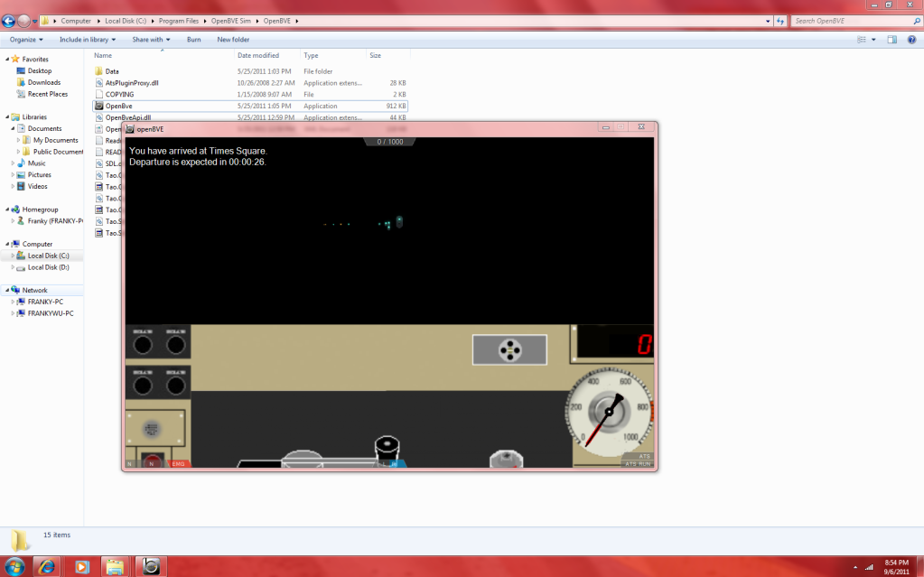Expand the Public Documents tree arrow
Image resolution: width=924 pixels, height=577 pixels.
coord(18,152)
